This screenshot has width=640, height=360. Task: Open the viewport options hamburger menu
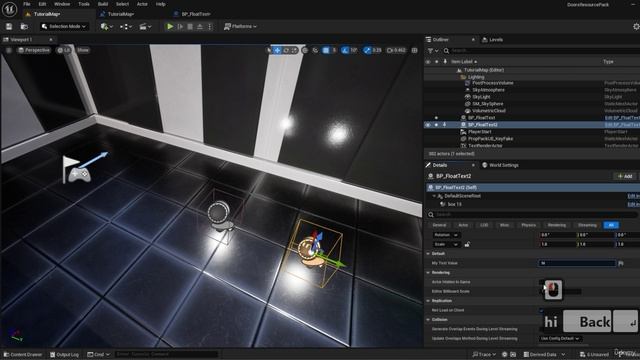click(x=9, y=50)
